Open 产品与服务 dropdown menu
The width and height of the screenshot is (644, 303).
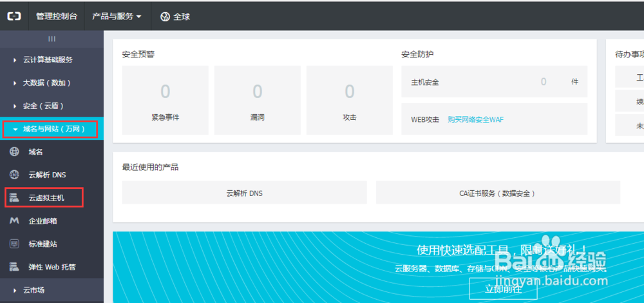[x=117, y=17]
